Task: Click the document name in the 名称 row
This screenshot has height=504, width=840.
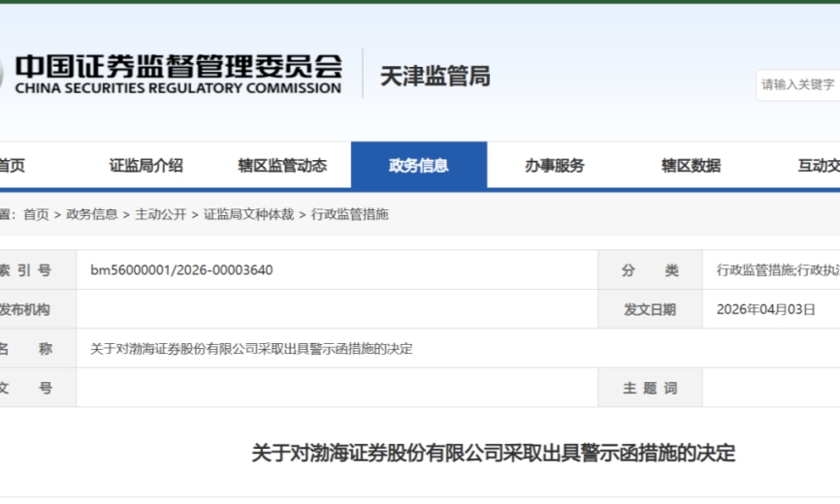Action: pos(251,349)
